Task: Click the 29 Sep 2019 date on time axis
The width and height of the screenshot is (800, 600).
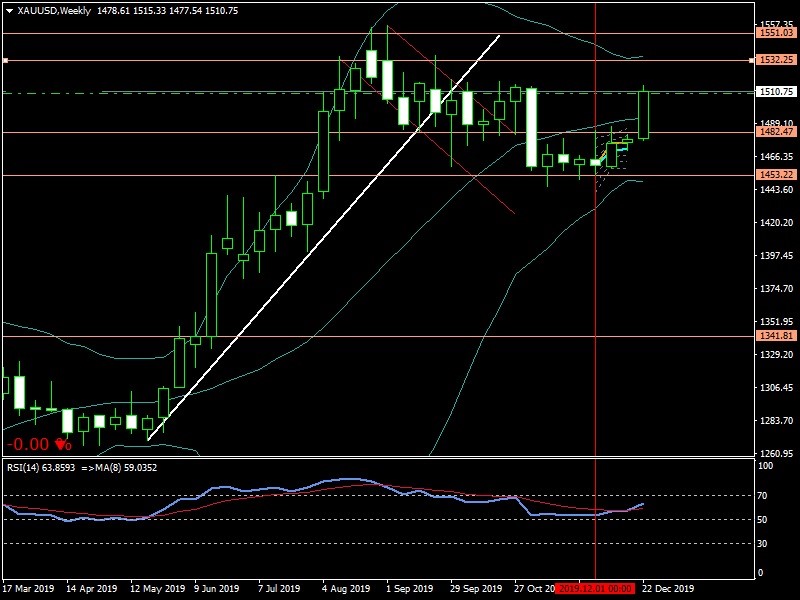Action: click(x=477, y=589)
